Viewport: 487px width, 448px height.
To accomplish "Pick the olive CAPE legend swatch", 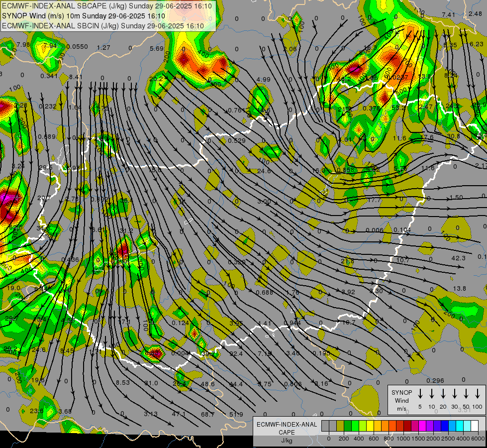I will tap(340, 426).
